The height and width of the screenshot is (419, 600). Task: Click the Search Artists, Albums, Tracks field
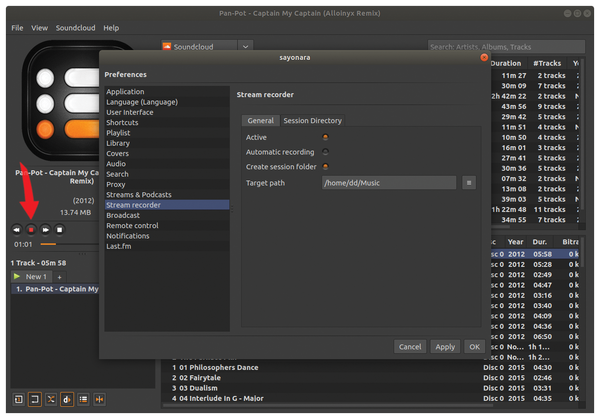pos(506,47)
